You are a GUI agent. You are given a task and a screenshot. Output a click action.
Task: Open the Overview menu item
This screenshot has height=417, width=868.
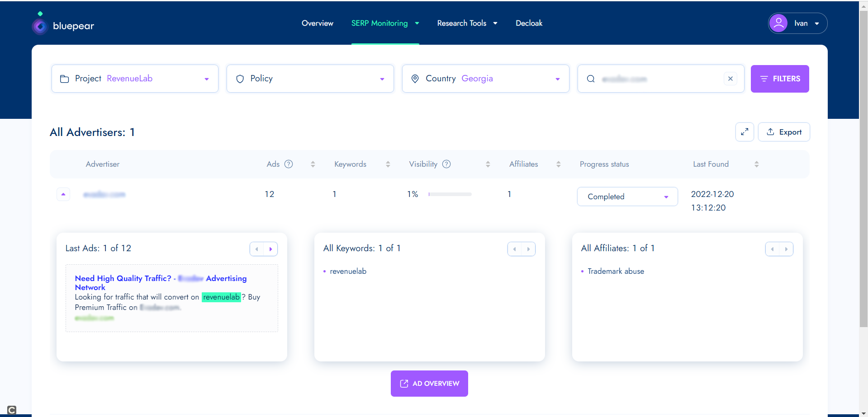click(317, 23)
